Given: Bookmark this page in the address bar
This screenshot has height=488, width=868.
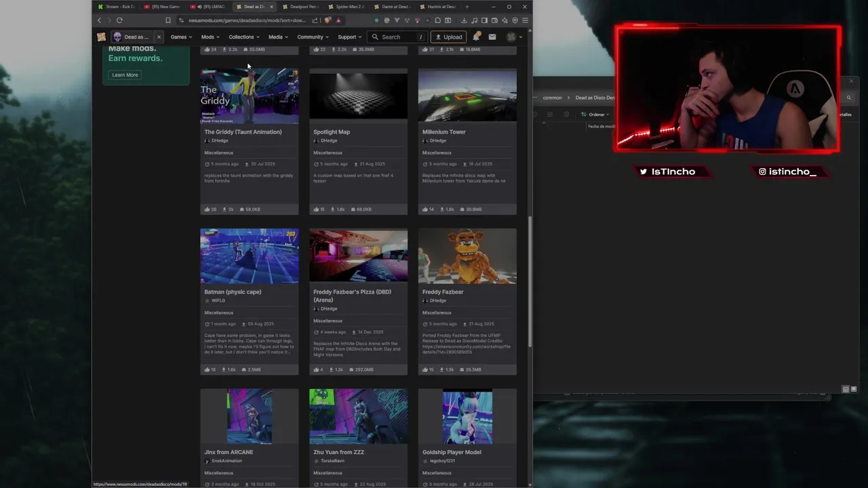Looking at the screenshot, I should pos(168,20).
